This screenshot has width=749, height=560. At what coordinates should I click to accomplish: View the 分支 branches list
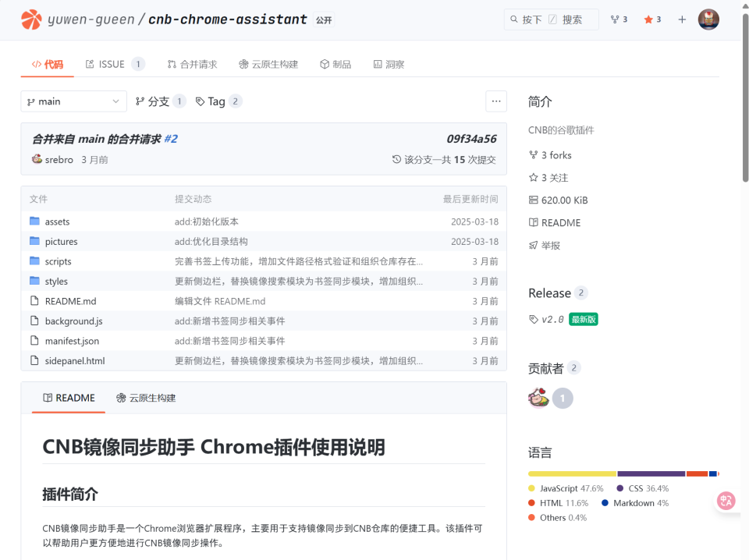point(161,101)
